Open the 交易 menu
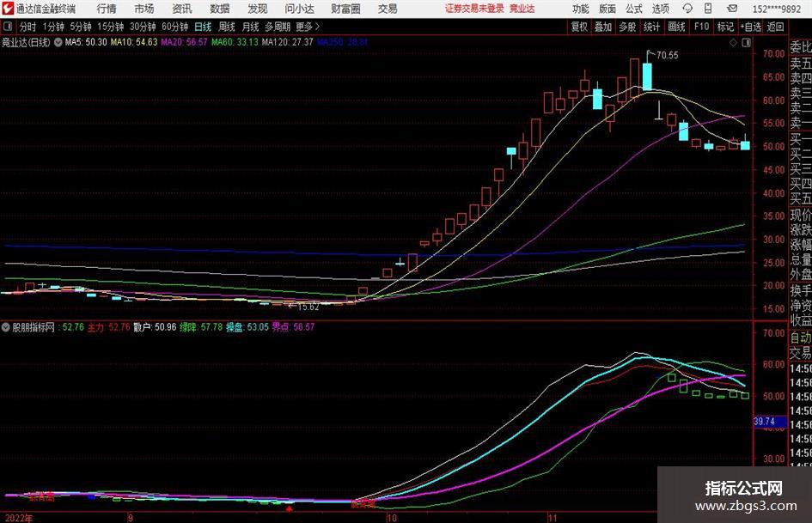This screenshot has height=523, width=812. (388, 9)
